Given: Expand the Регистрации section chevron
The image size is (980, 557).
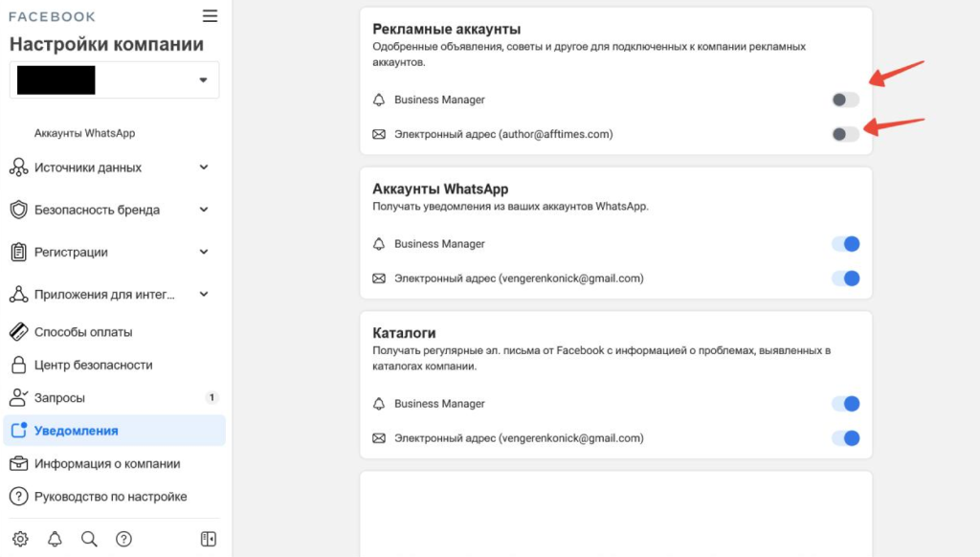Looking at the screenshot, I should pyautogui.click(x=204, y=252).
